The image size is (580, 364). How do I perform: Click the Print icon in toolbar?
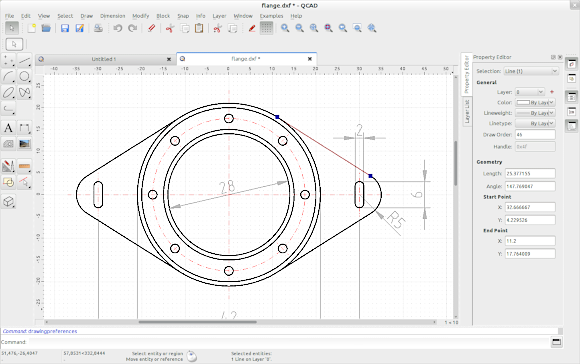click(98, 28)
